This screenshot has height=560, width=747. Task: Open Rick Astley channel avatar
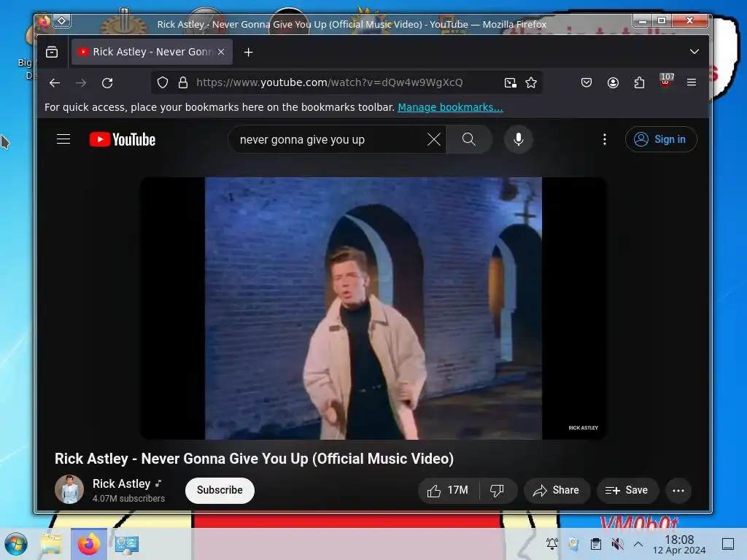[69, 489]
